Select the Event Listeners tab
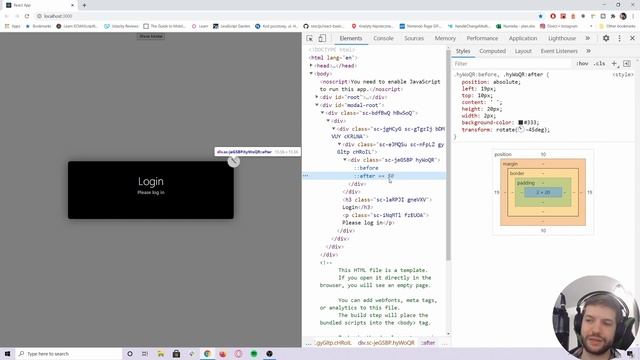This screenshot has height=360, width=640. pos(559,51)
